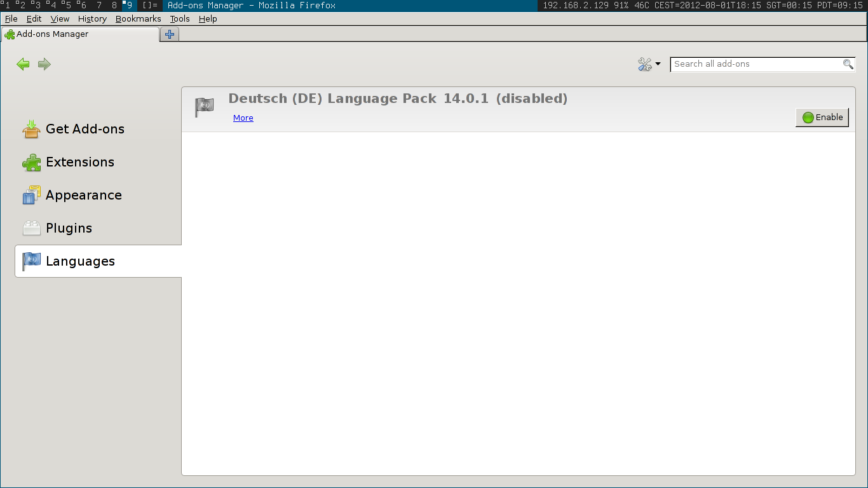Open the History menu

click(92, 19)
